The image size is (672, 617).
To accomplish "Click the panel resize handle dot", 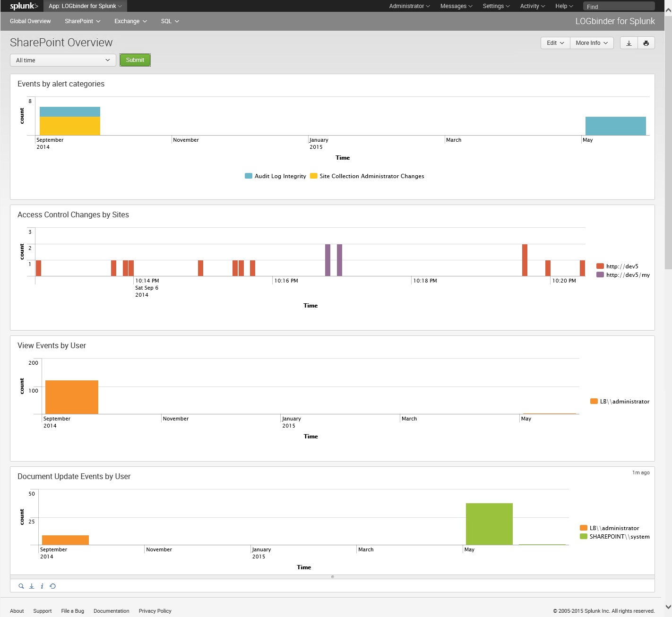I will [333, 576].
